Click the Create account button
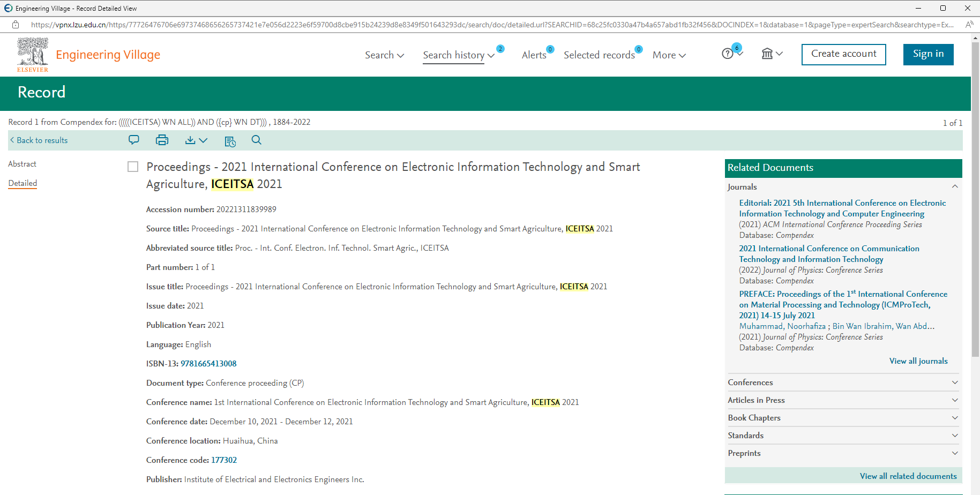The image size is (980, 495). coord(844,54)
